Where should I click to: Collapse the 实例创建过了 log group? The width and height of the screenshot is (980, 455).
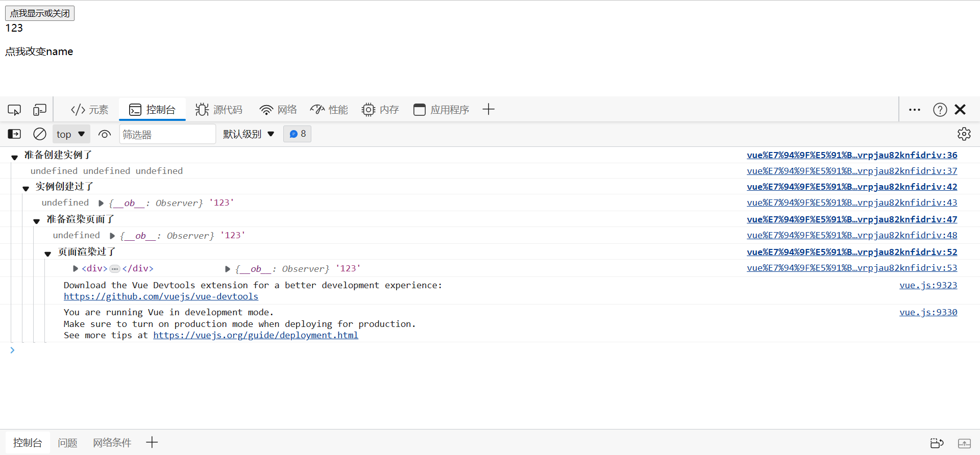[x=26, y=189]
